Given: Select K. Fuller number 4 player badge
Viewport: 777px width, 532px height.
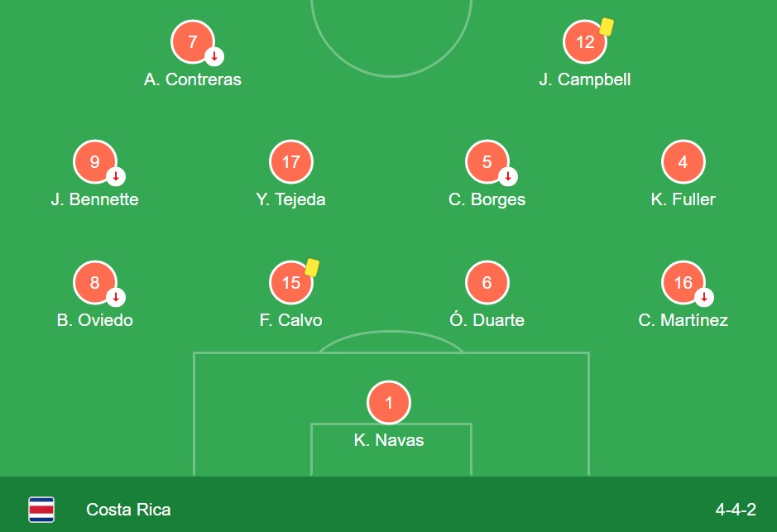Looking at the screenshot, I should [x=683, y=161].
